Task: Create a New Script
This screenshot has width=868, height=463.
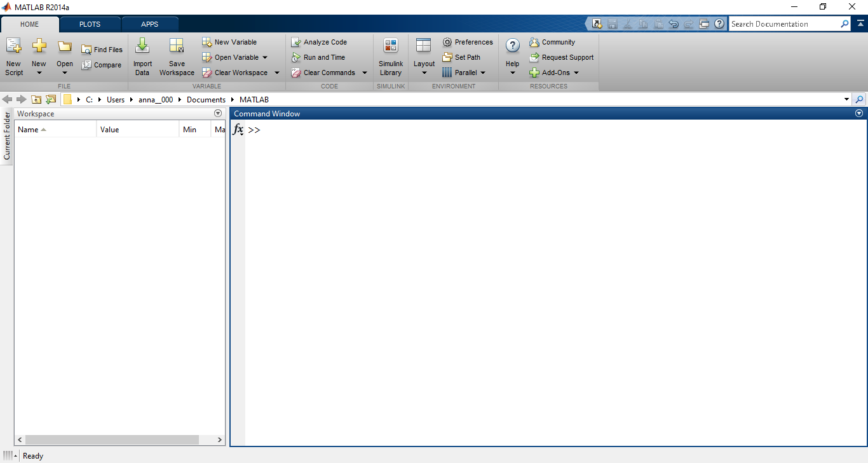Action: (x=14, y=57)
